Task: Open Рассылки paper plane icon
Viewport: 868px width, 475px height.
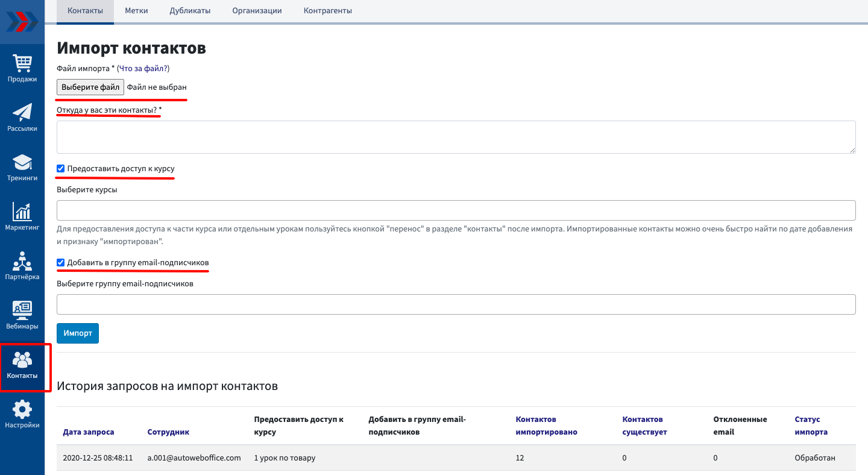Action: pyautogui.click(x=22, y=113)
